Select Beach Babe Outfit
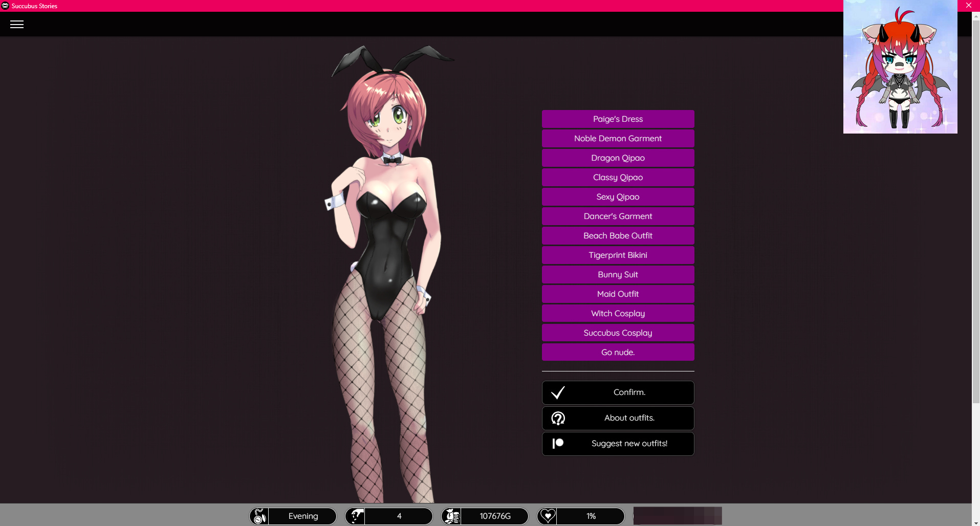The height and width of the screenshot is (526, 980). click(618, 235)
